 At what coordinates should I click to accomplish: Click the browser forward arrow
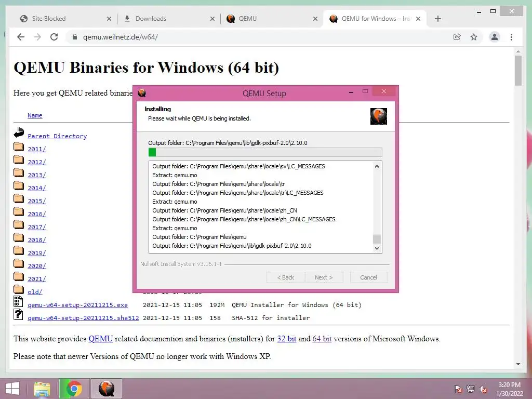click(37, 37)
